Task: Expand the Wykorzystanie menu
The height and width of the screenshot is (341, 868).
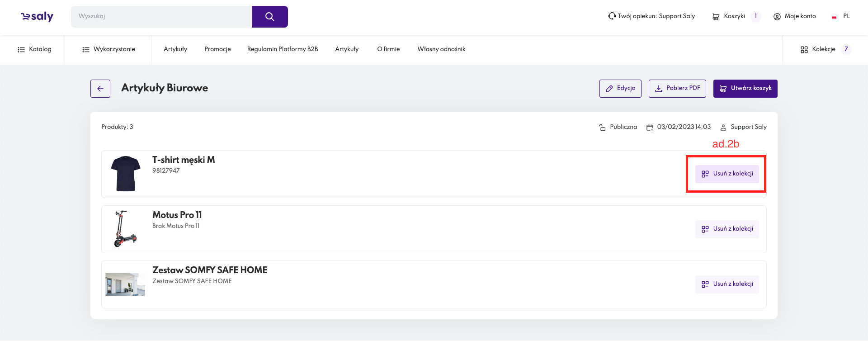Action: coord(108,49)
